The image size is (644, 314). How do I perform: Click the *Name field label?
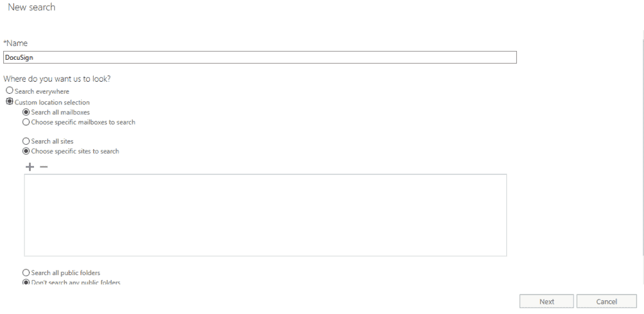click(16, 43)
